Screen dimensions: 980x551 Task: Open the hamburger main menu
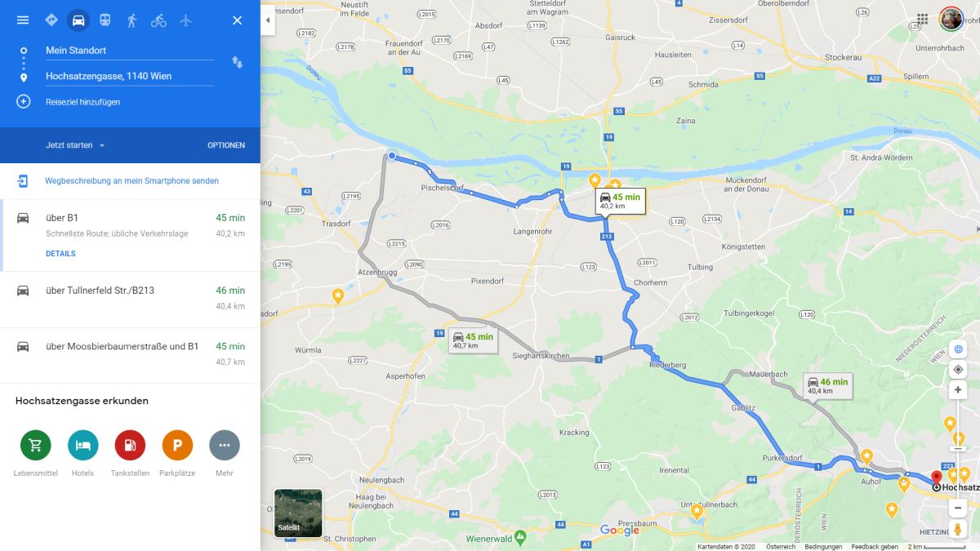pos(23,20)
